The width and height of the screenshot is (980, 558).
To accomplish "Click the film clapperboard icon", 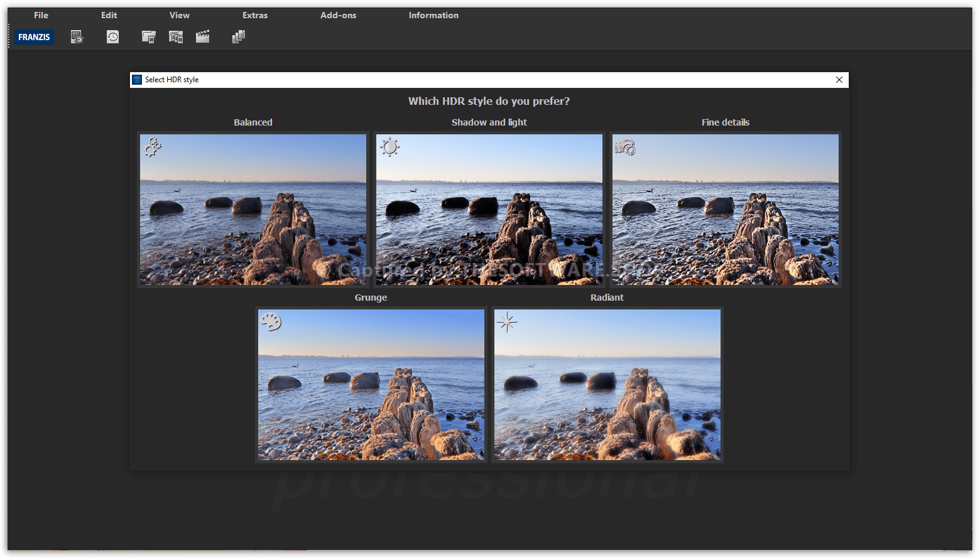I will [202, 37].
